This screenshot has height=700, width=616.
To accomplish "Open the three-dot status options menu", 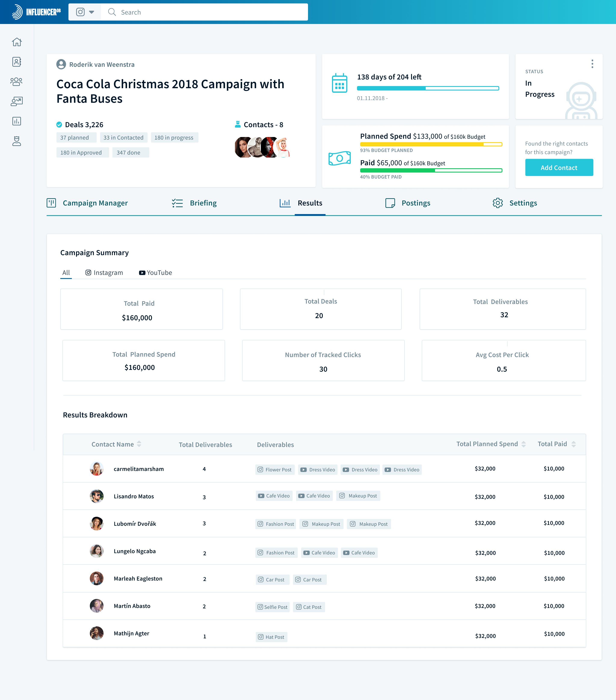I will 592,64.
